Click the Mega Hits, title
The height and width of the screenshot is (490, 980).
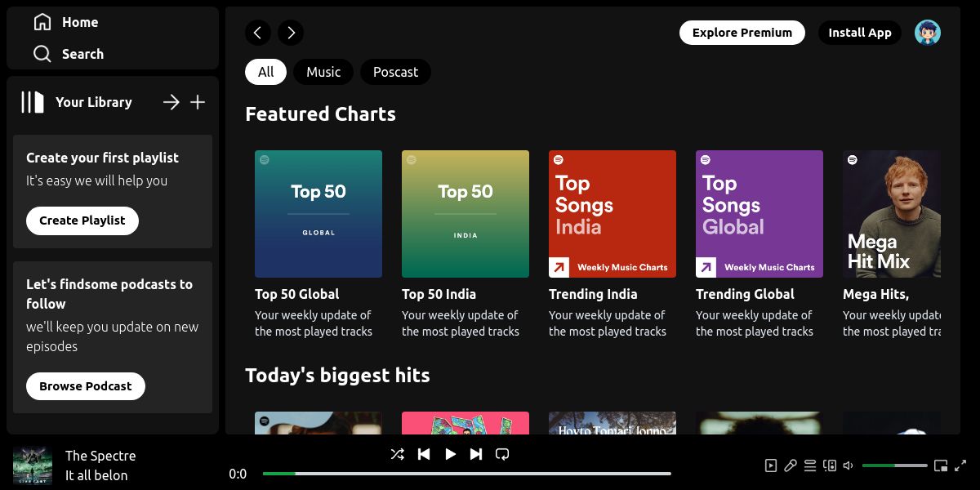(x=875, y=294)
